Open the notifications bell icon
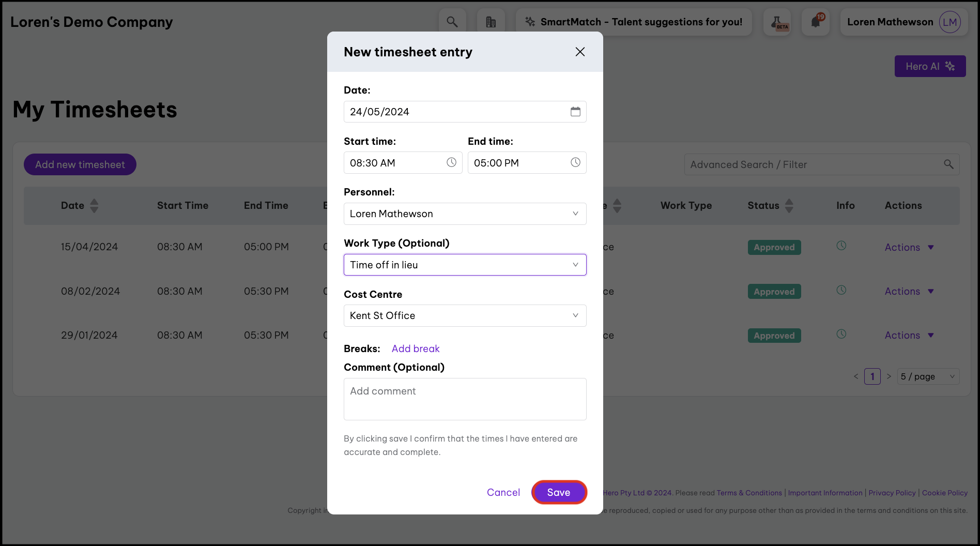Image resolution: width=980 pixels, height=546 pixels. [x=816, y=22]
